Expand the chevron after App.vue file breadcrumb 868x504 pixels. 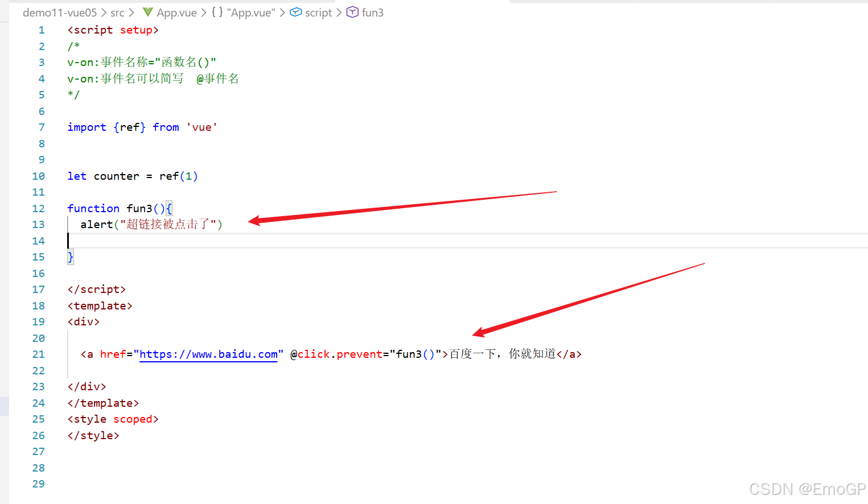[204, 13]
